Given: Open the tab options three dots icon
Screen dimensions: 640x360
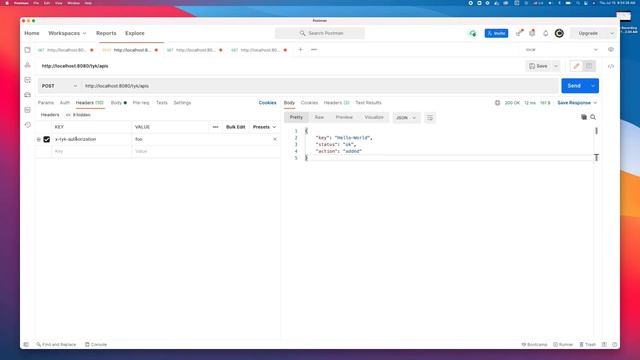Looking at the screenshot, I should click(x=314, y=50).
